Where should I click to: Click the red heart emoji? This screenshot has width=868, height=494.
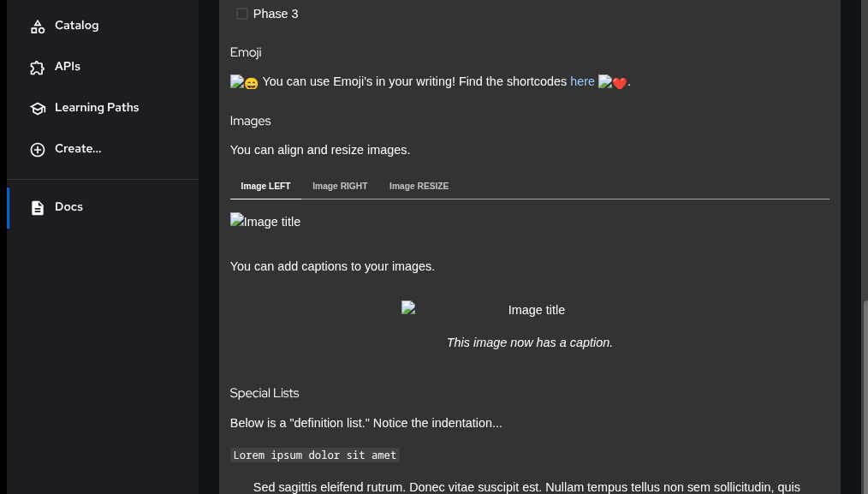619,83
